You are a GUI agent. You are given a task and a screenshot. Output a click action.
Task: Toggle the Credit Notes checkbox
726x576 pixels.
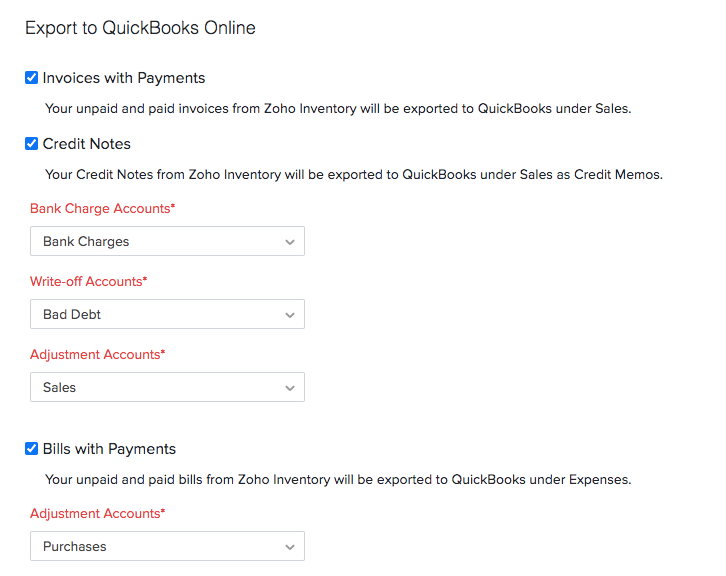pyautogui.click(x=32, y=144)
